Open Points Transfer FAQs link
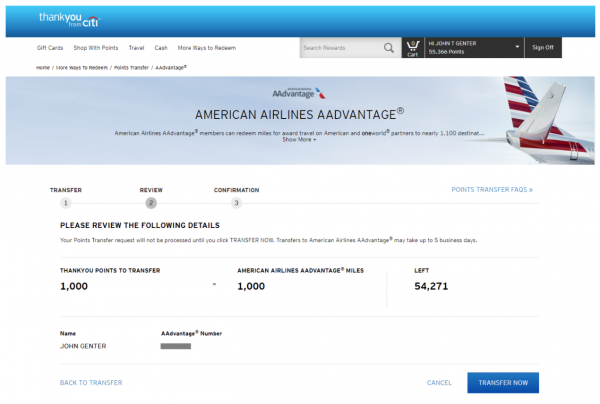600x404 pixels. point(493,189)
